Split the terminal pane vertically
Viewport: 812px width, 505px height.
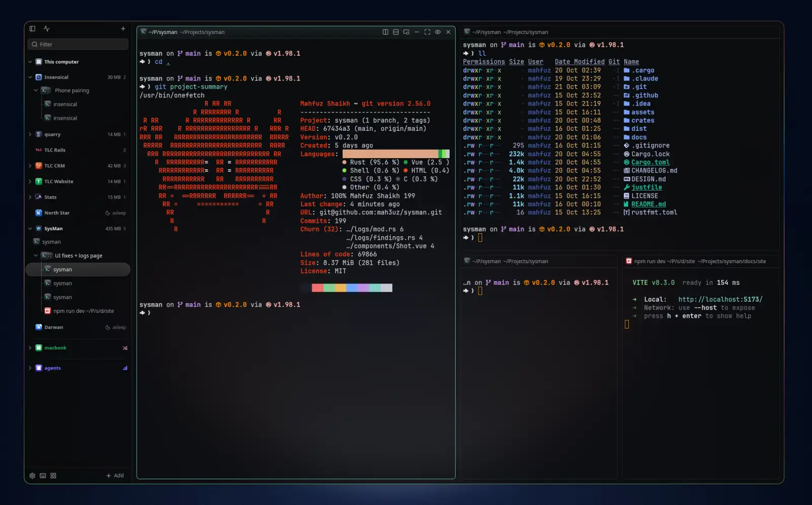click(x=385, y=32)
